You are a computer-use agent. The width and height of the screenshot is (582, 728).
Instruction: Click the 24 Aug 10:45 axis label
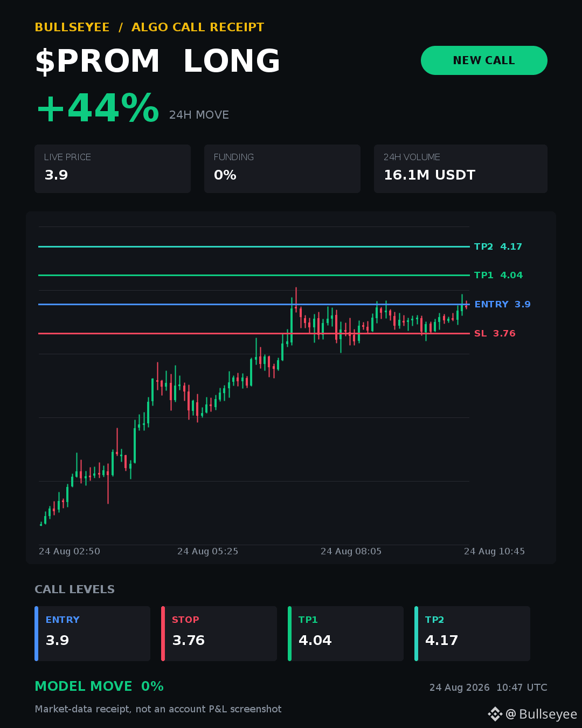(494, 551)
